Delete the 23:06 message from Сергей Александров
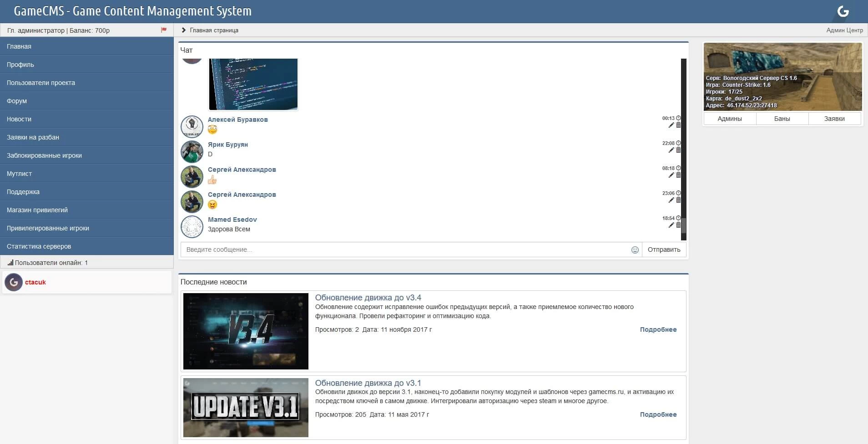The height and width of the screenshot is (444, 868). click(678, 200)
